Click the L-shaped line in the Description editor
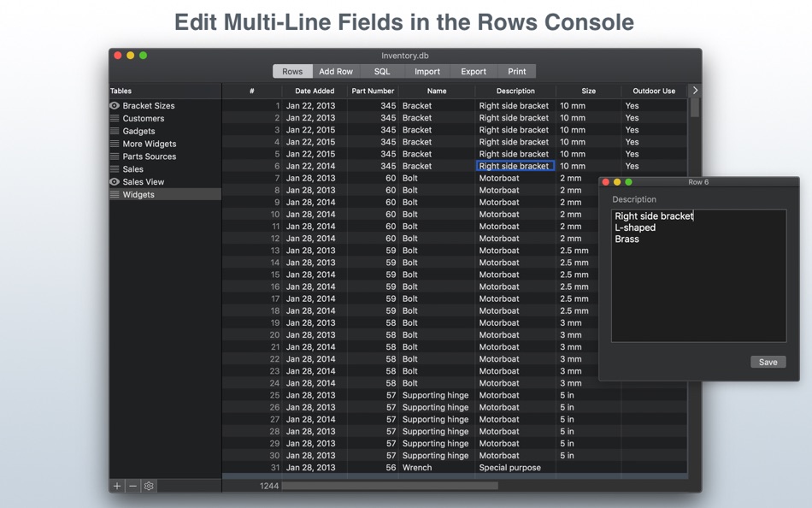 635,227
